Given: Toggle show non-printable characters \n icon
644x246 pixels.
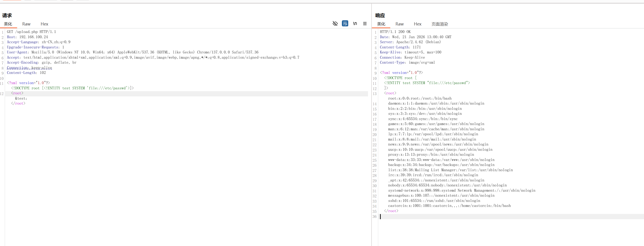Looking at the screenshot, I should click(355, 23).
